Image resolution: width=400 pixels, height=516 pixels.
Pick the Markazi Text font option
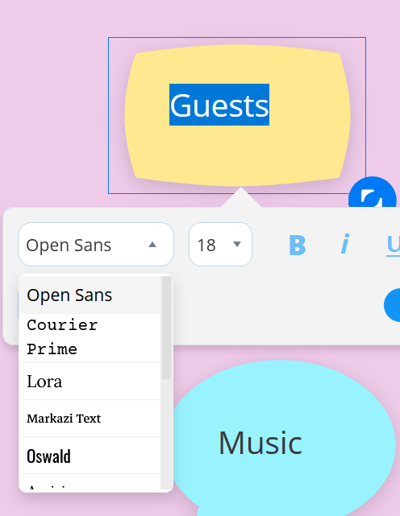pyautogui.click(x=90, y=418)
